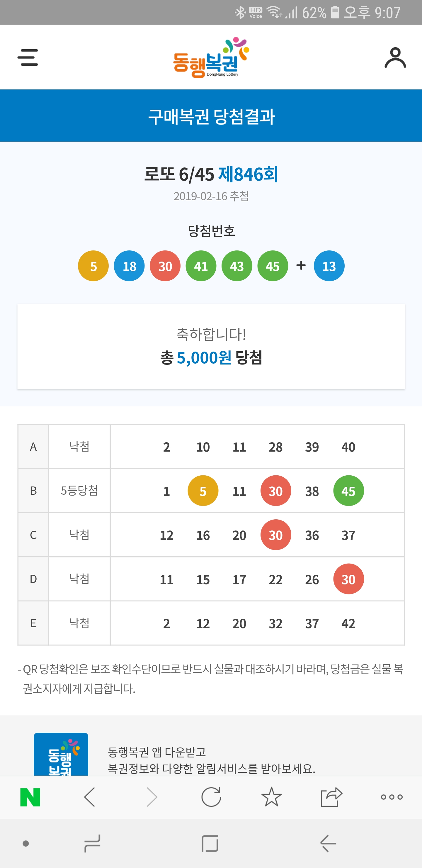Tap the round 제846회 title text

click(248, 174)
